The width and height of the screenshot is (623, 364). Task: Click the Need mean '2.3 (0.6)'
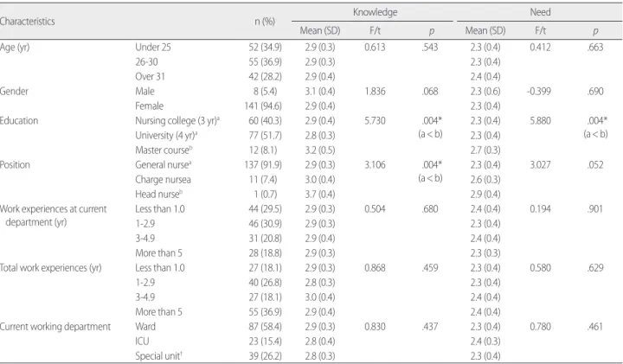(485, 92)
